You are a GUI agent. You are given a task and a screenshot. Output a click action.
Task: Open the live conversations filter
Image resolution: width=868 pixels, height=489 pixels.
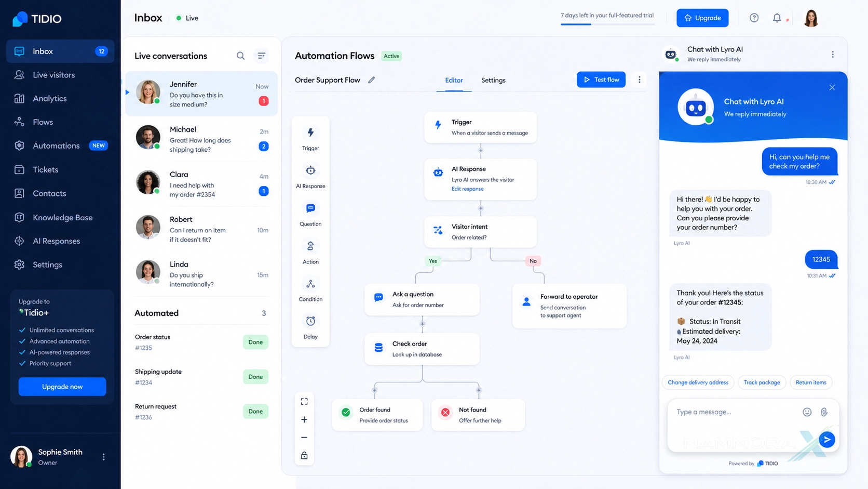[x=262, y=56]
